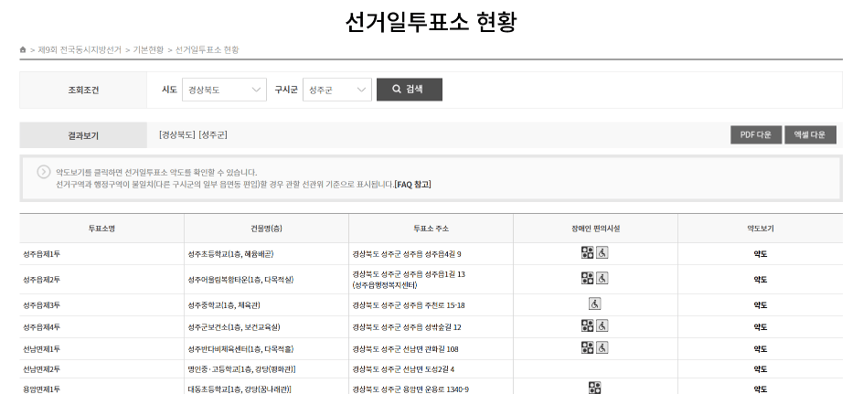Go to the 제9회 전국동시지방선거 breadcrumb
Image resolution: width=863 pixels, height=394 pixels.
point(79,50)
